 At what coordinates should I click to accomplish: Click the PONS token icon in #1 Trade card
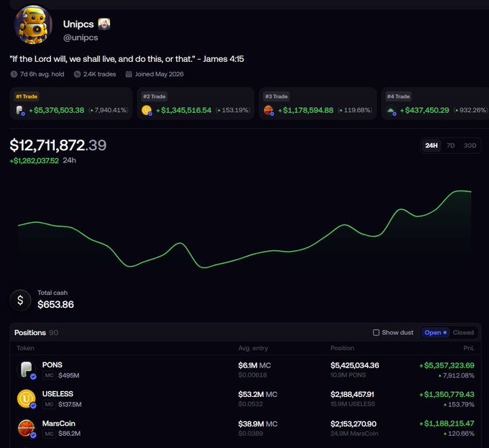click(x=20, y=110)
